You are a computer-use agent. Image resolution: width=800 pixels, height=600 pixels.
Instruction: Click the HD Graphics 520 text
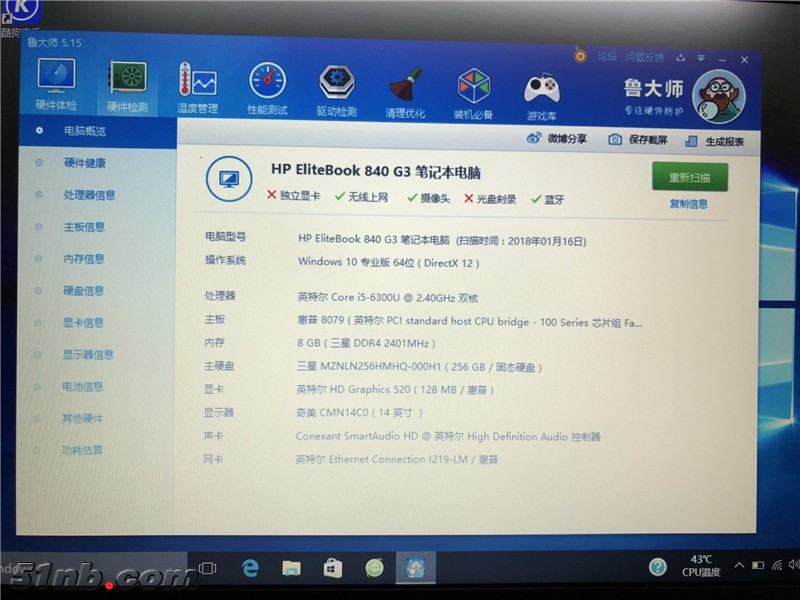point(395,389)
